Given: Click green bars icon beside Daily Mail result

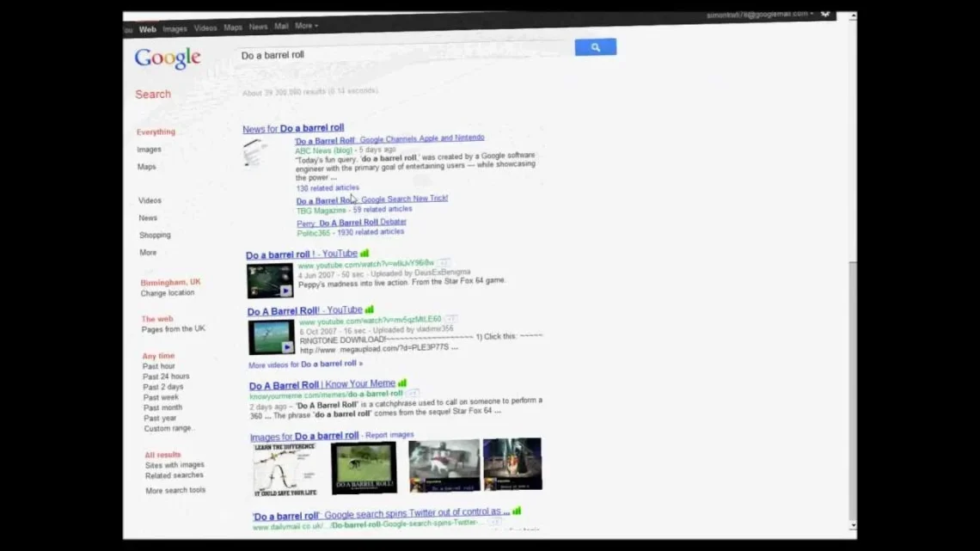Looking at the screenshot, I should coord(517,511).
